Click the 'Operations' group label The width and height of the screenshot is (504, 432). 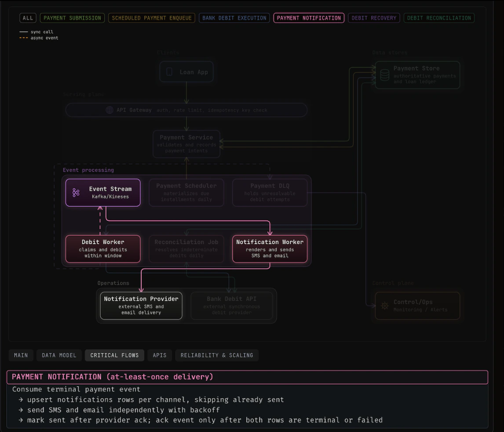pos(113,283)
